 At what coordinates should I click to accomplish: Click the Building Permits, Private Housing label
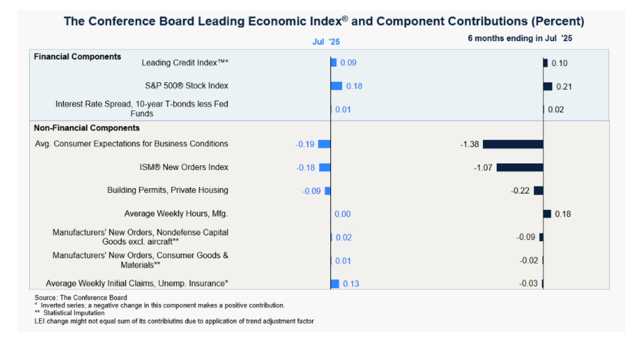point(167,190)
